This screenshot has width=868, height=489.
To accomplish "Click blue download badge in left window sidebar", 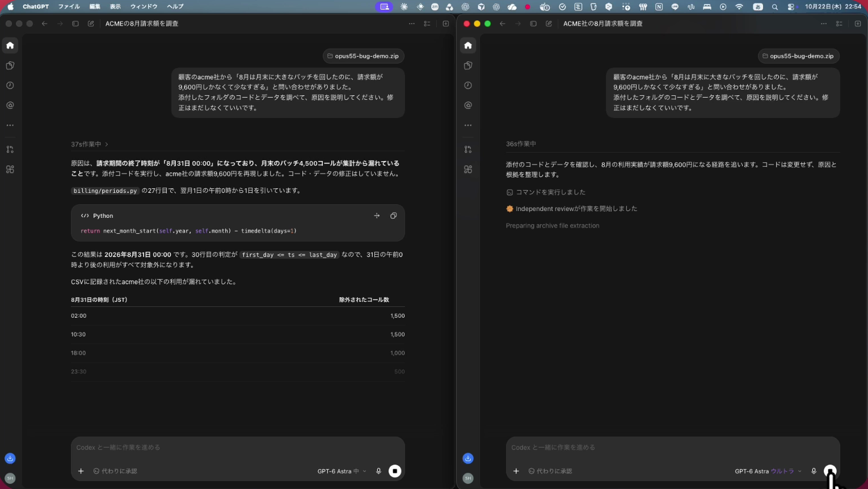I will [x=10, y=458].
